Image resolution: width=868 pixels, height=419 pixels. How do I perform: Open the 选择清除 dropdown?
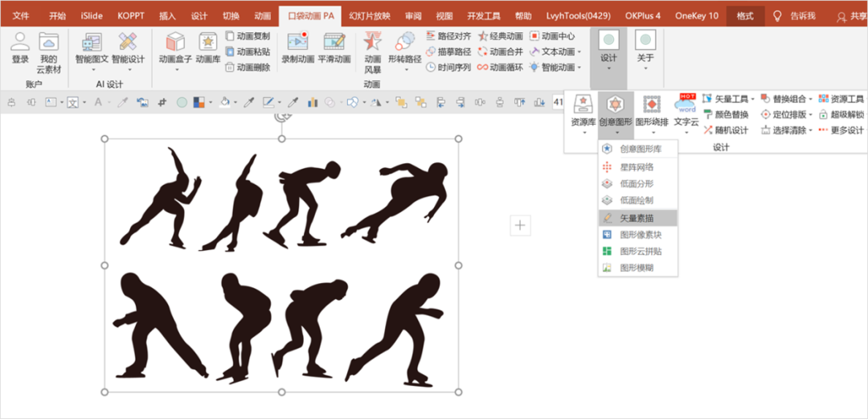pyautogui.click(x=810, y=131)
